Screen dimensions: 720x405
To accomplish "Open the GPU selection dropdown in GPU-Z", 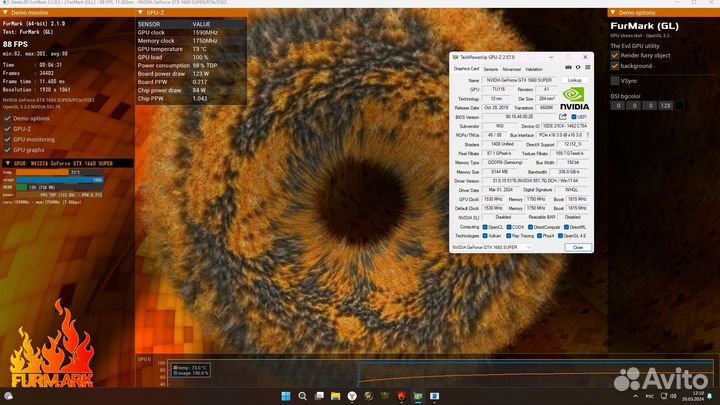I will coord(491,248).
